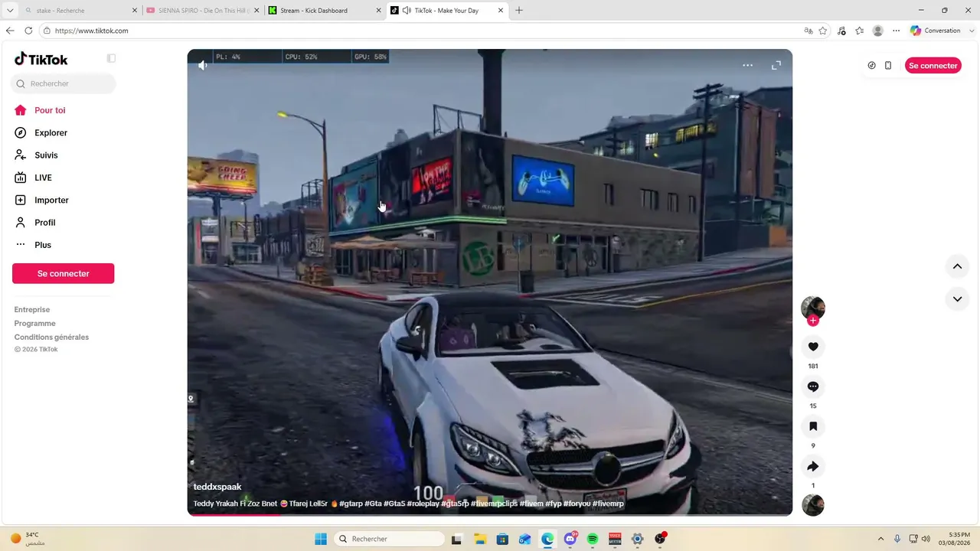Expand the Programme footer section
Screen dimensions: 980x551
(x=35, y=324)
